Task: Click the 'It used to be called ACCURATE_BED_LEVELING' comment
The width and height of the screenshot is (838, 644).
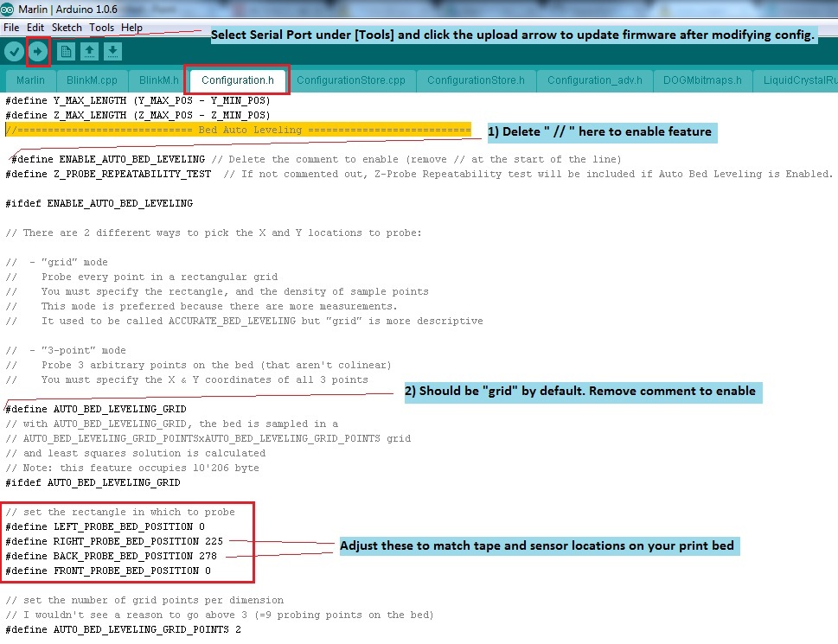Action: (244, 321)
